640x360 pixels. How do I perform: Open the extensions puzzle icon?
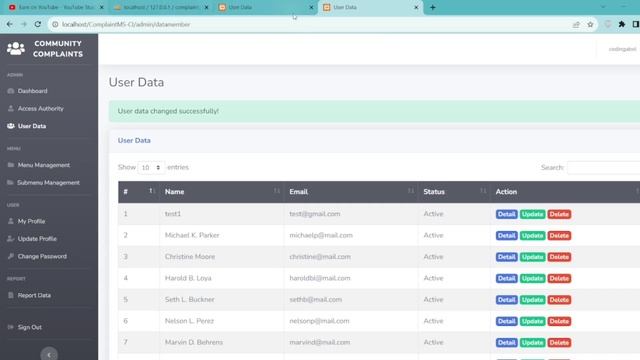click(x=622, y=24)
